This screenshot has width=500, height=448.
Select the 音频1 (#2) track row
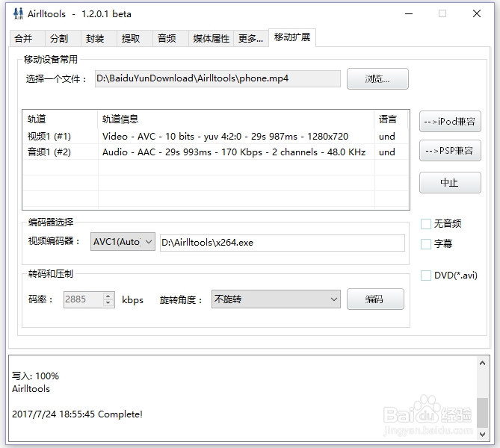(215, 152)
